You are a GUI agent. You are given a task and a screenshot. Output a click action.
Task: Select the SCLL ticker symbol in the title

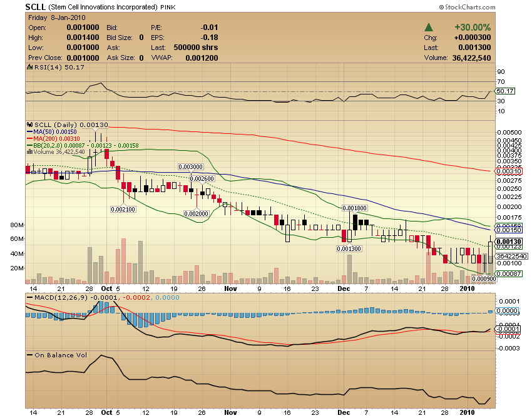click(35, 7)
